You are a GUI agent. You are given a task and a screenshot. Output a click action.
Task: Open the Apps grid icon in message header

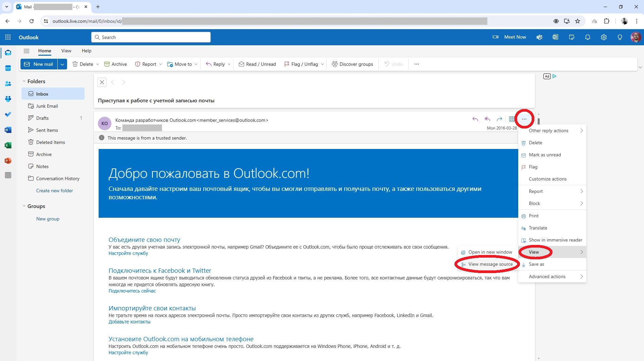click(512, 119)
